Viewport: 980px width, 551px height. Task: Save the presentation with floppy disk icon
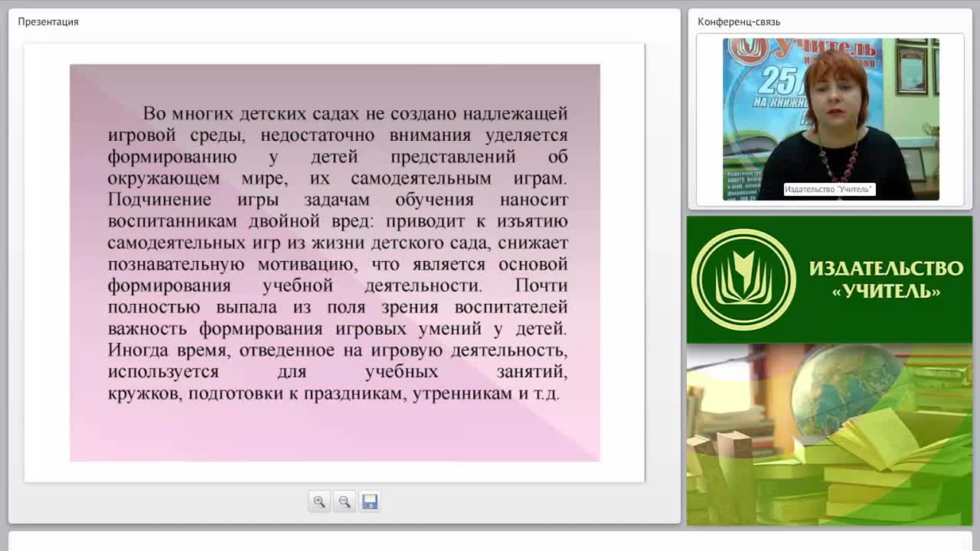click(370, 501)
